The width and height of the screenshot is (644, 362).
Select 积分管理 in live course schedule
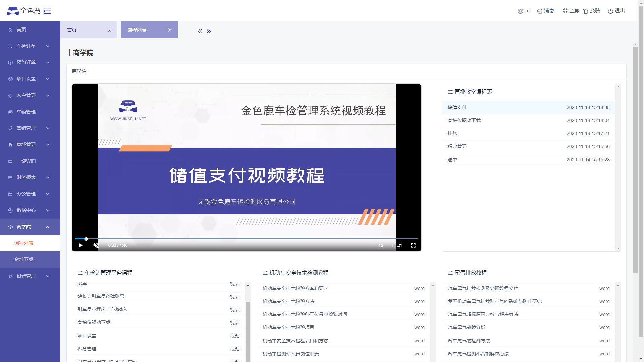529,146
